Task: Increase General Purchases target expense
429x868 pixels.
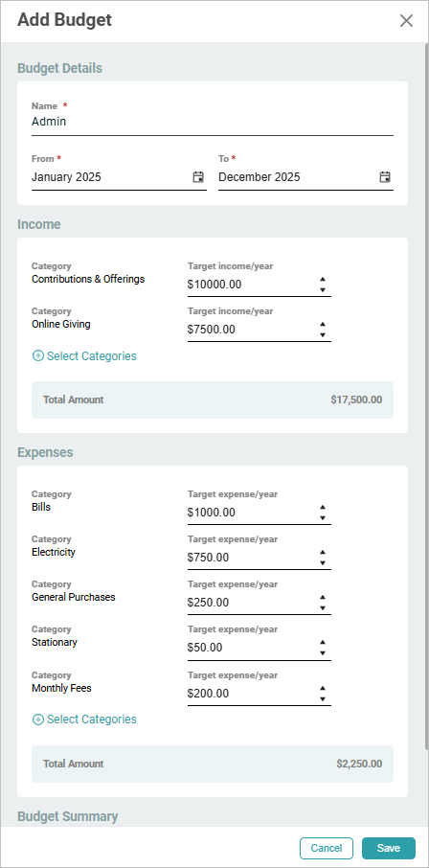Action: tap(323, 597)
